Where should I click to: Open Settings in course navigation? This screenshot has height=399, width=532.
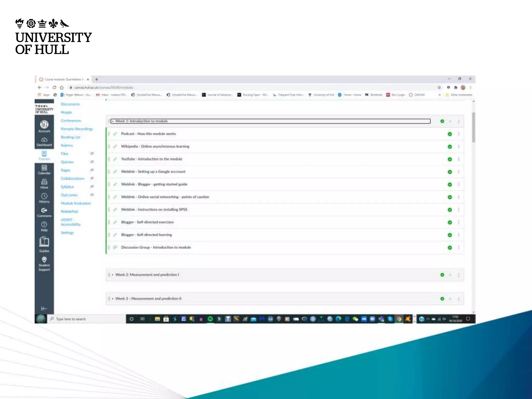67,233
